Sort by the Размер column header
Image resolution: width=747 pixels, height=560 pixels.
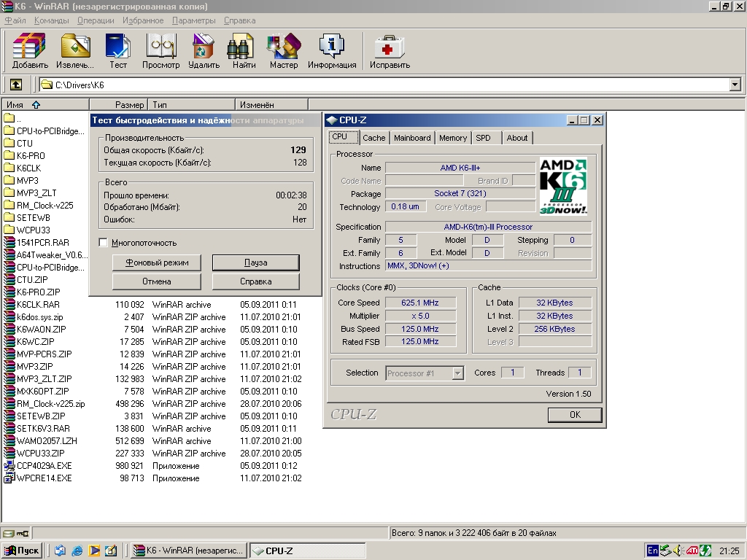point(119,105)
